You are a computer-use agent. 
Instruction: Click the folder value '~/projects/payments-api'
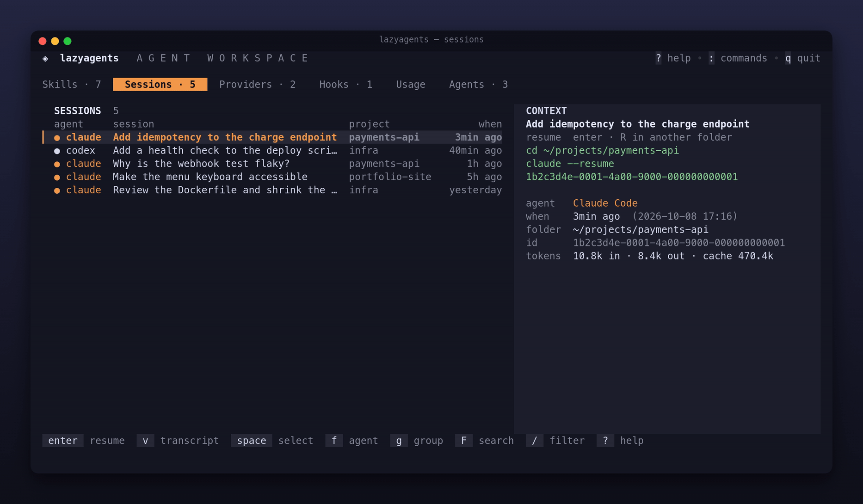click(x=641, y=230)
